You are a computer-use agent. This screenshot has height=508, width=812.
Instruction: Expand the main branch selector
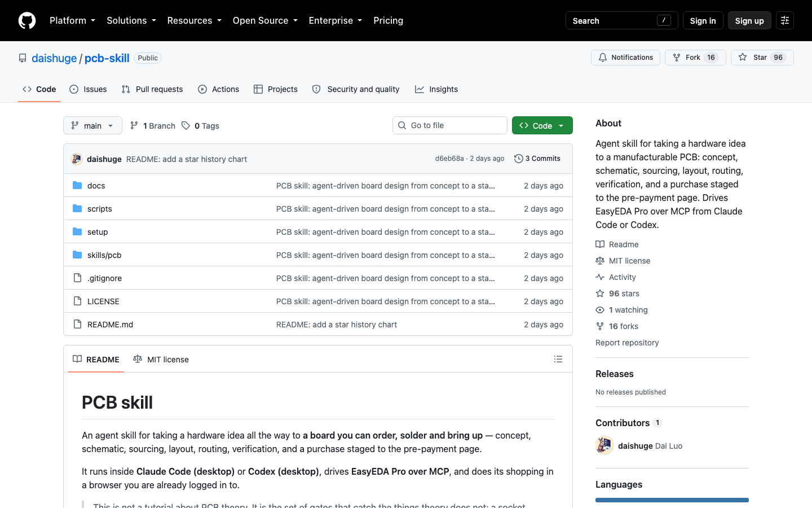coord(92,125)
